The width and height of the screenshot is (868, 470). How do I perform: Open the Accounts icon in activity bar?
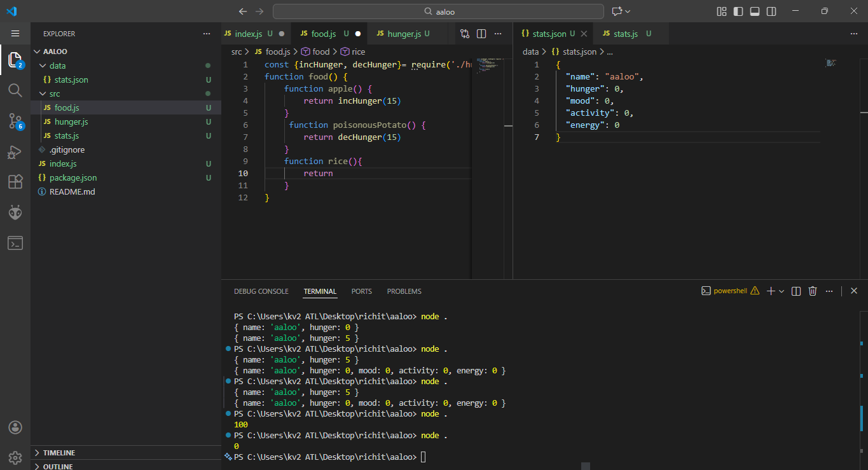point(15,427)
